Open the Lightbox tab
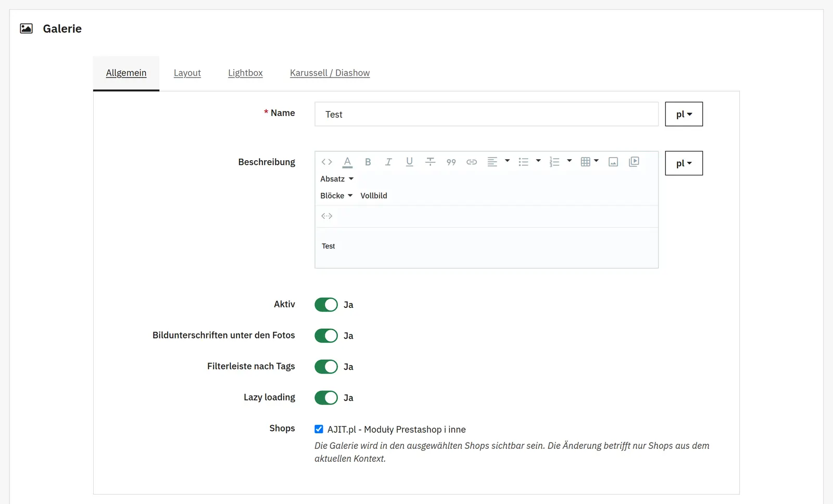The width and height of the screenshot is (833, 504). (x=245, y=73)
